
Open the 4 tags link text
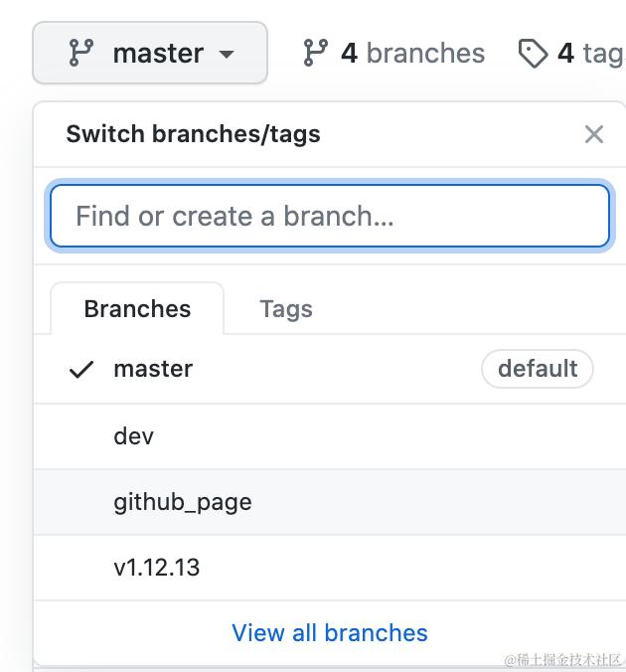pos(589,53)
